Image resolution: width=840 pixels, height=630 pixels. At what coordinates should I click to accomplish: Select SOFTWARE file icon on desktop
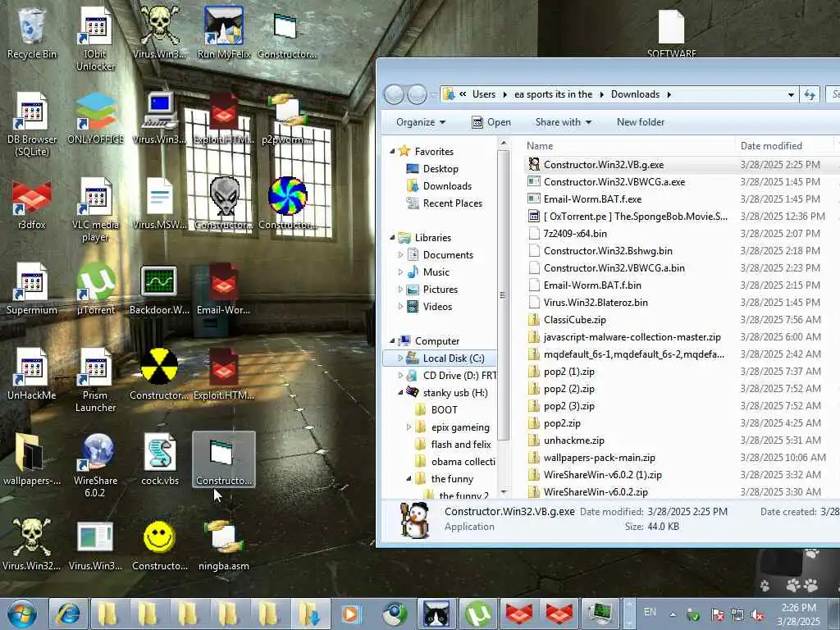point(671,33)
